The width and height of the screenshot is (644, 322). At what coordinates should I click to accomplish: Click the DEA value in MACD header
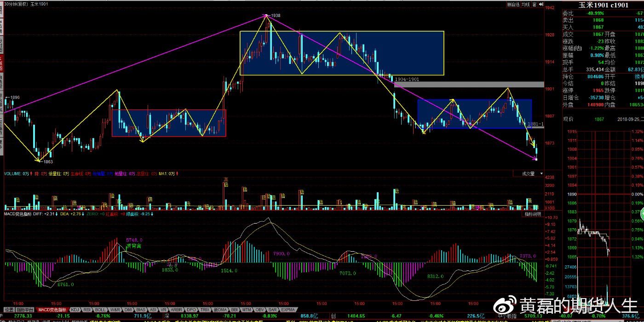click(70, 214)
